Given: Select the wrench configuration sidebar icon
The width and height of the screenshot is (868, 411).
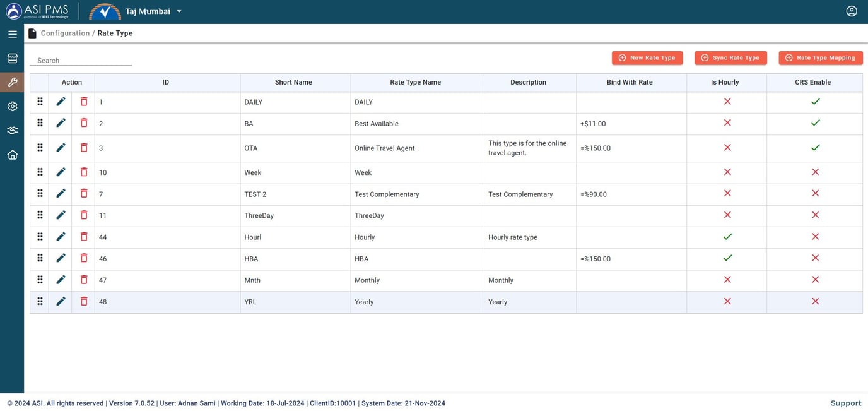Looking at the screenshot, I should tap(12, 82).
